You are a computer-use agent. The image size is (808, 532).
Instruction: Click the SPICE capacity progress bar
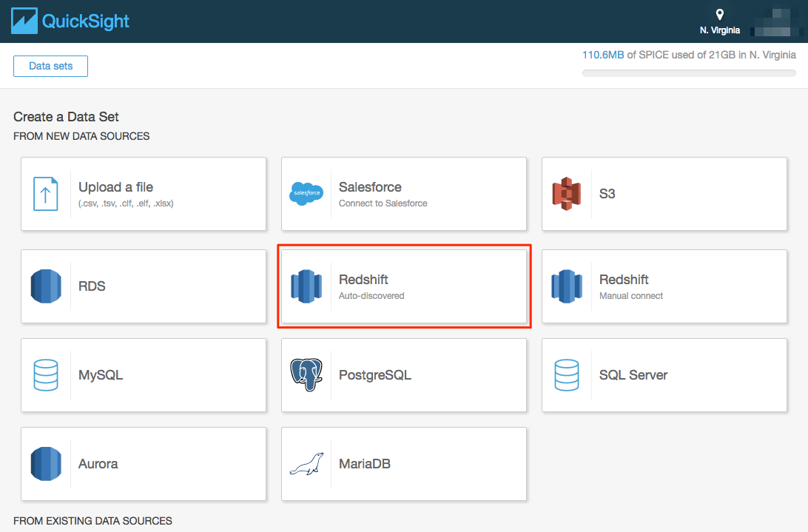689,73
